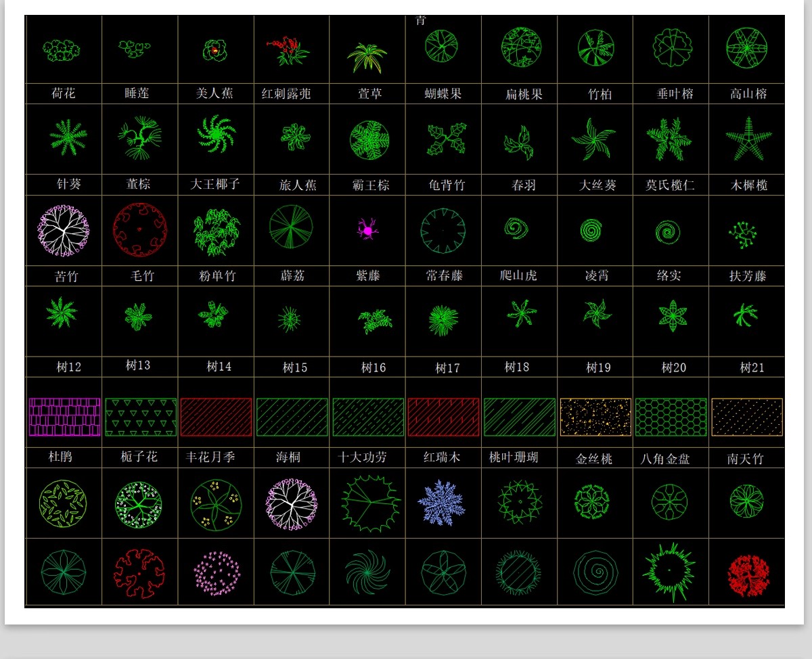Image resolution: width=812 pixels, height=659 pixels.
Task: Click the 金丝桃 orange speckled hatch pattern
Action: (595, 417)
